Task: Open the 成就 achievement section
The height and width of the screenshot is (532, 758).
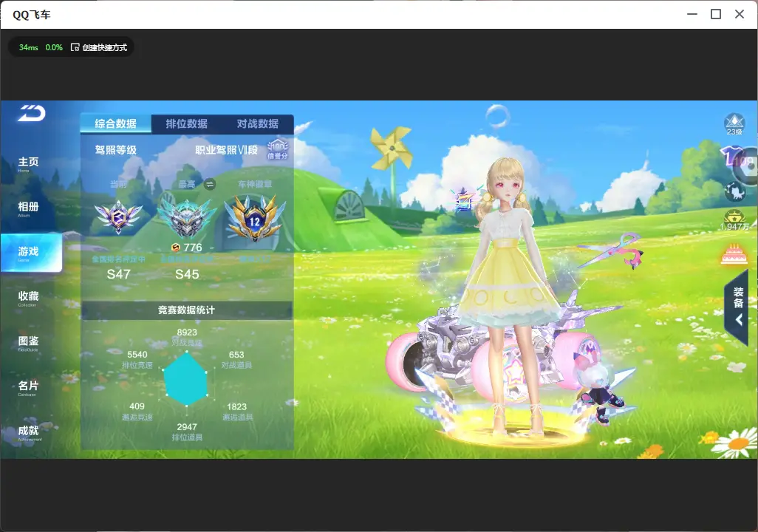Action: coord(28,432)
